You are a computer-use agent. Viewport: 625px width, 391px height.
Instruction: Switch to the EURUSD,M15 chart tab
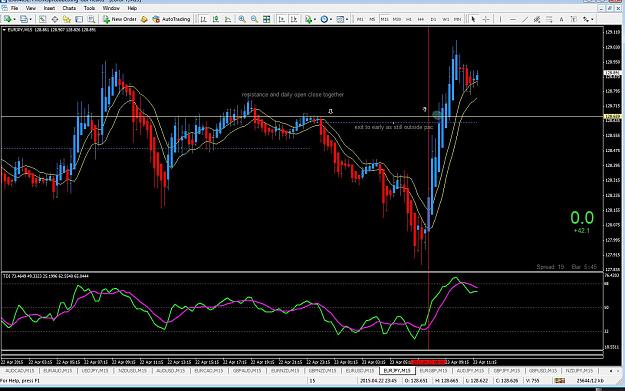pos(360,371)
